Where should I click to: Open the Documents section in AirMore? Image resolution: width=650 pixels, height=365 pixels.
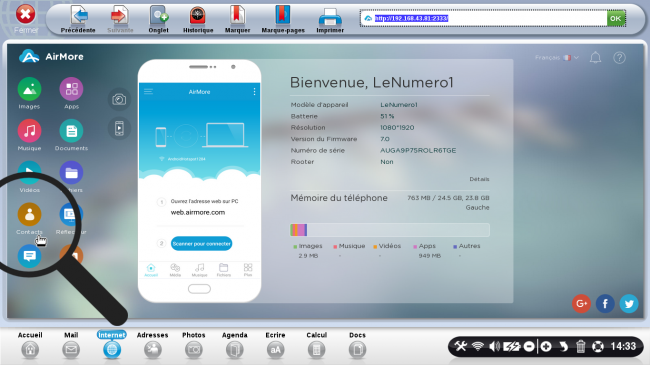click(71, 131)
